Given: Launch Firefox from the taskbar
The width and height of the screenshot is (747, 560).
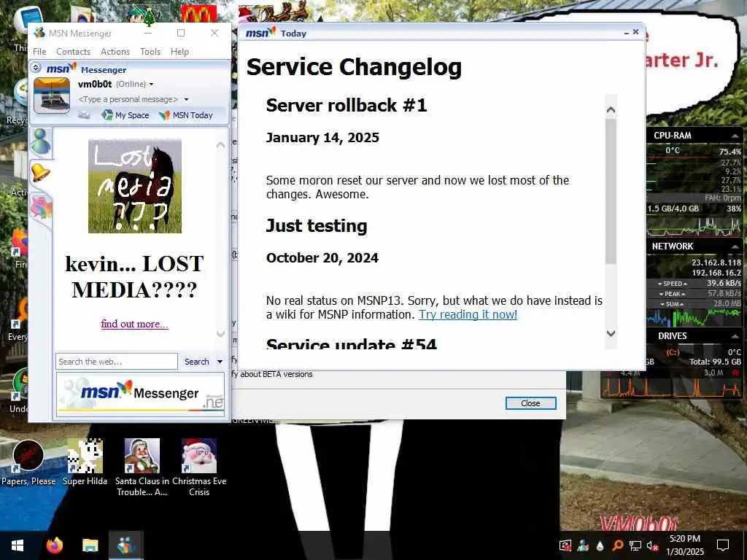Looking at the screenshot, I should (x=54, y=545).
